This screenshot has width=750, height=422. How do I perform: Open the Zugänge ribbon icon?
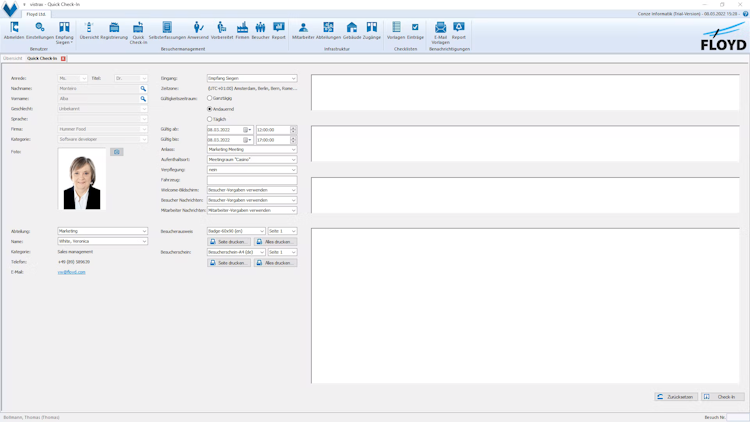click(x=372, y=30)
